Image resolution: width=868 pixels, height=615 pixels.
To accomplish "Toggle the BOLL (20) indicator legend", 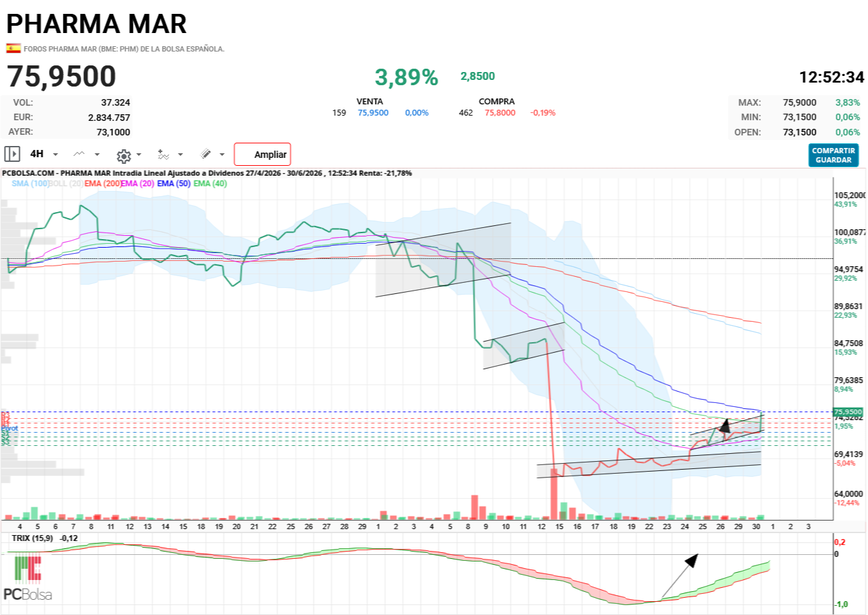I will click(x=67, y=184).
